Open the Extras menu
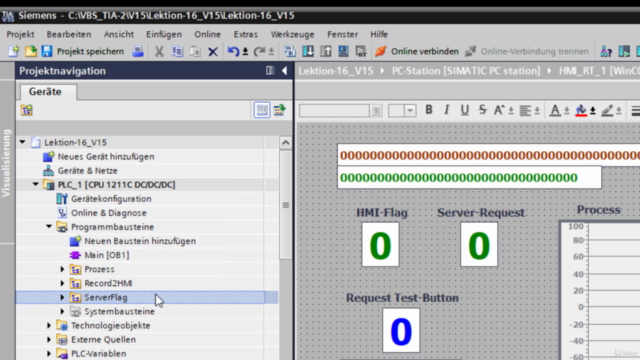The image size is (640, 360). (245, 34)
